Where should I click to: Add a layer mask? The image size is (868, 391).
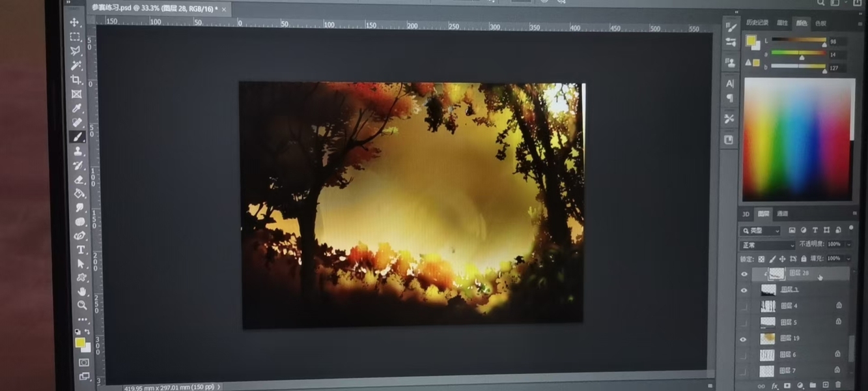click(787, 386)
